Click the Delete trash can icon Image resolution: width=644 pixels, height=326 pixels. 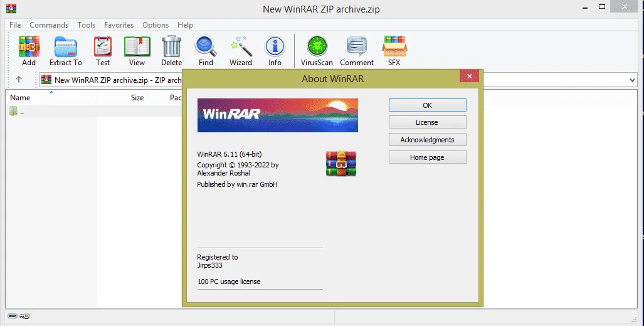(x=171, y=51)
